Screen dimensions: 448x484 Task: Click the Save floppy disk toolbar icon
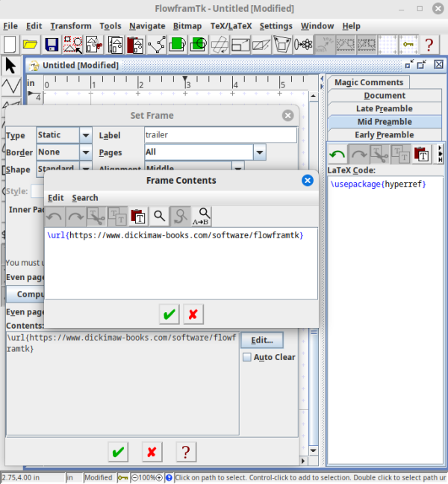pos(52,45)
